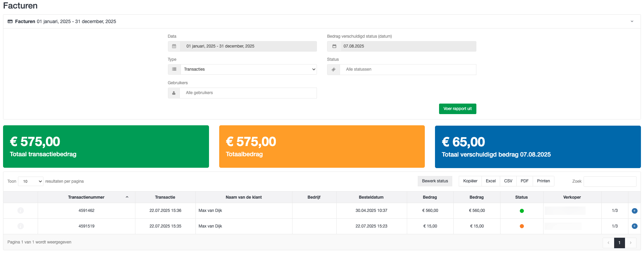Go to previous page arrow
The image size is (644, 254).
(608, 243)
